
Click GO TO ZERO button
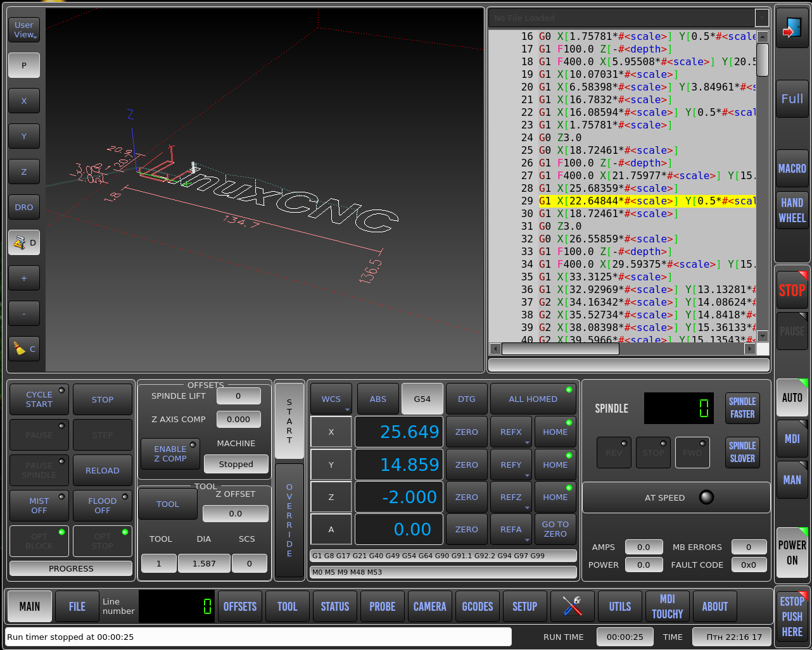(x=555, y=529)
